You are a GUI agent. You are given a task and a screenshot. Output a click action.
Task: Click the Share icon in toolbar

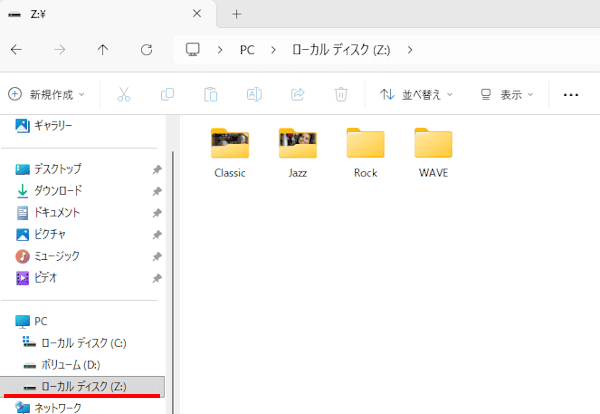tap(298, 94)
